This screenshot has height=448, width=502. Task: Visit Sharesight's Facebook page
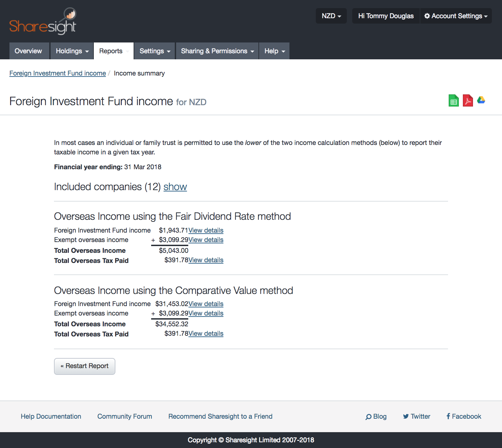click(x=463, y=416)
